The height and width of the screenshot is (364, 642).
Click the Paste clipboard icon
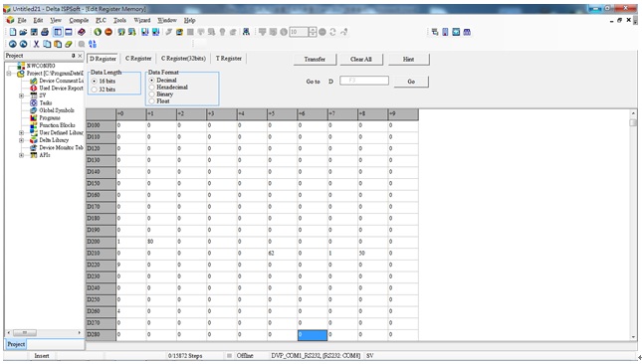[58, 44]
